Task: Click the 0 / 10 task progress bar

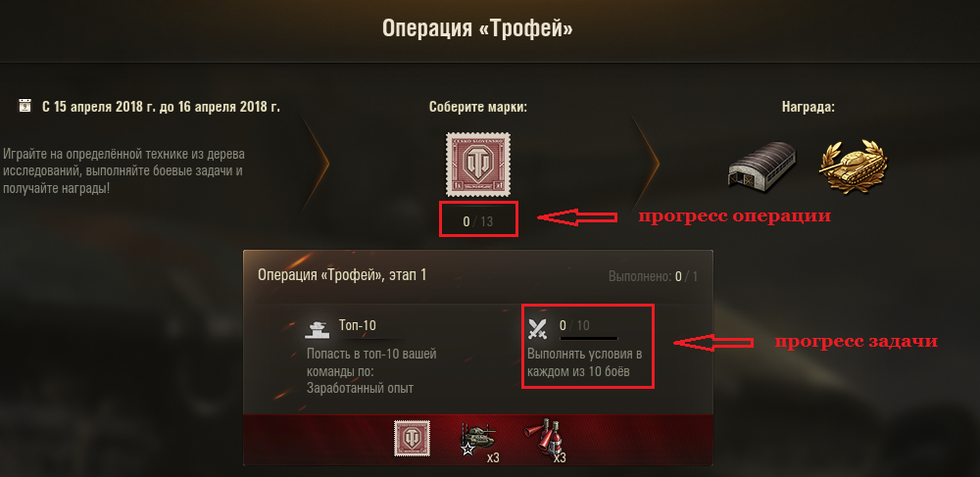Action: 589,338
